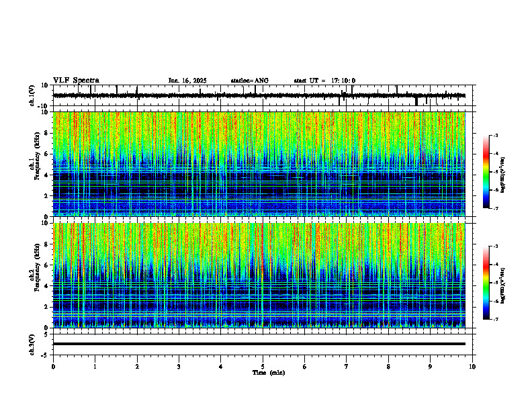
Task: Click the "VLF Spectra" plot title
Action: tap(76, 81)
